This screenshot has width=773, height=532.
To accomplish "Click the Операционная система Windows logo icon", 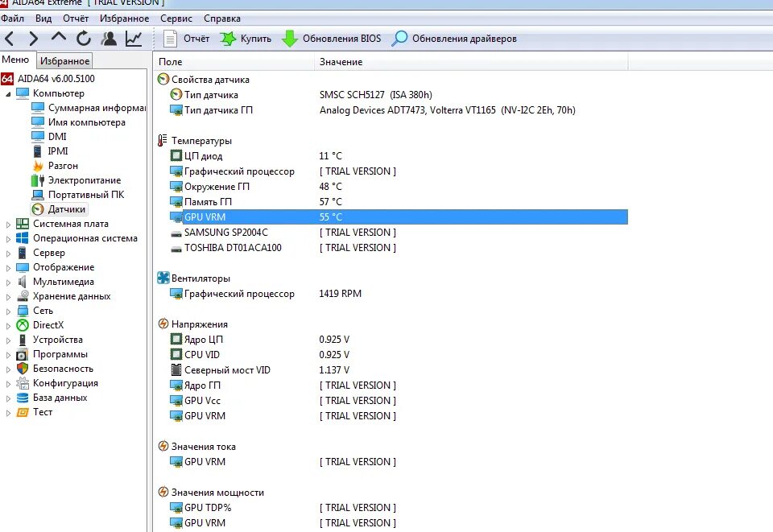I will (23, 238).
